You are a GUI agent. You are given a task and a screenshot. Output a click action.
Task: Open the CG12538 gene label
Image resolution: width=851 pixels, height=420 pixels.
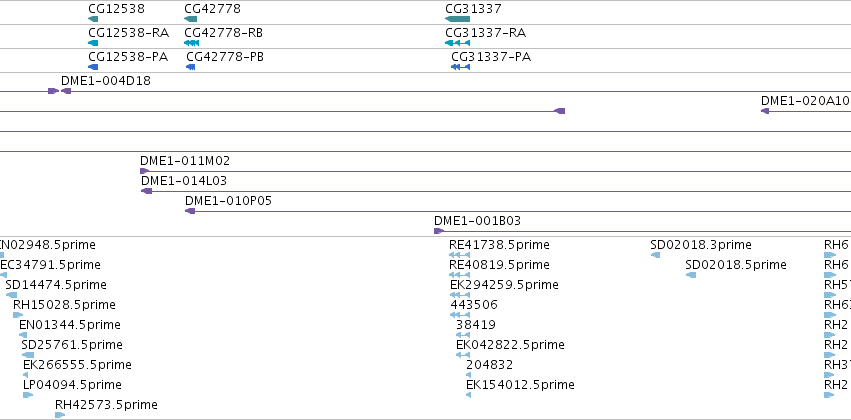pos(117,9)
